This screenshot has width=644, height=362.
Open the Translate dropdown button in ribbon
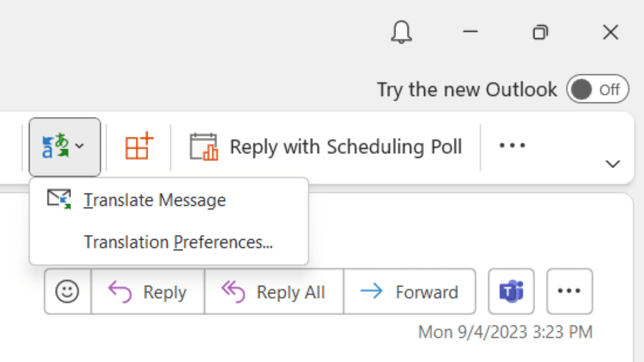click(64, 147)
